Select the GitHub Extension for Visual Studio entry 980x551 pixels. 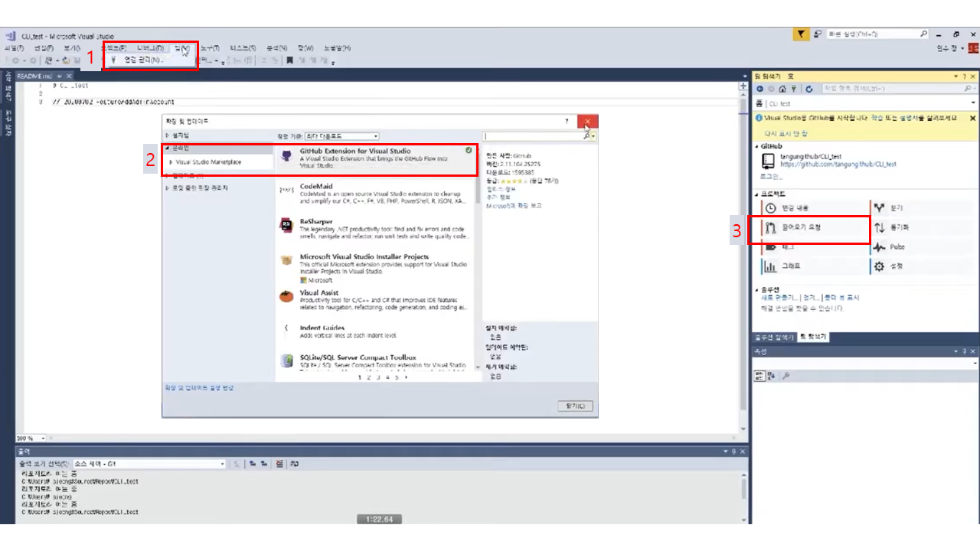coord(375,161)
